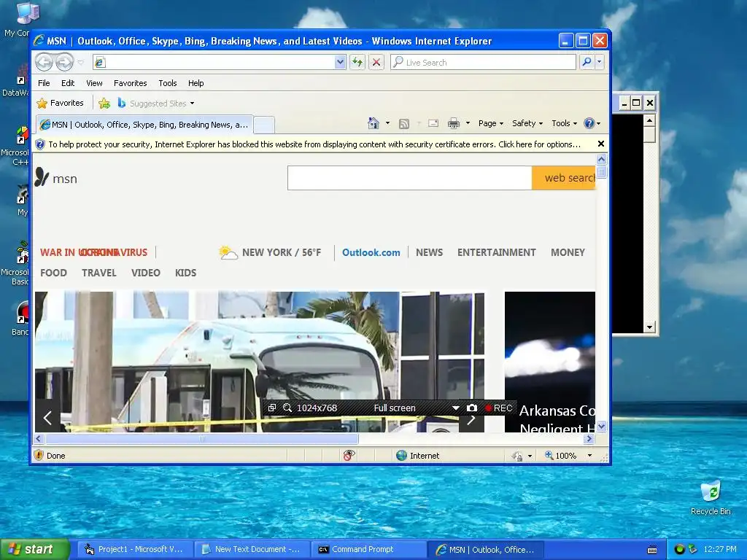
Task: Click the Home page icon
Action: click(x=373, y=123)
